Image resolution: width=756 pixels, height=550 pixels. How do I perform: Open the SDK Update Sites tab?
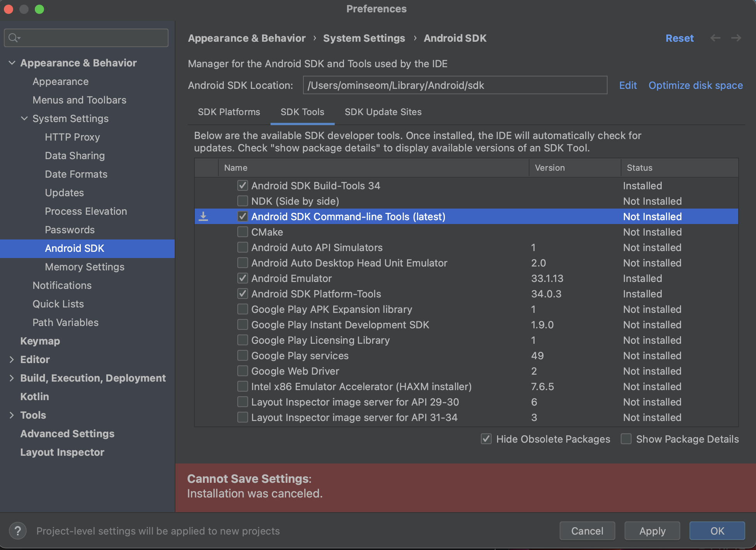click(x=383, y=112)
